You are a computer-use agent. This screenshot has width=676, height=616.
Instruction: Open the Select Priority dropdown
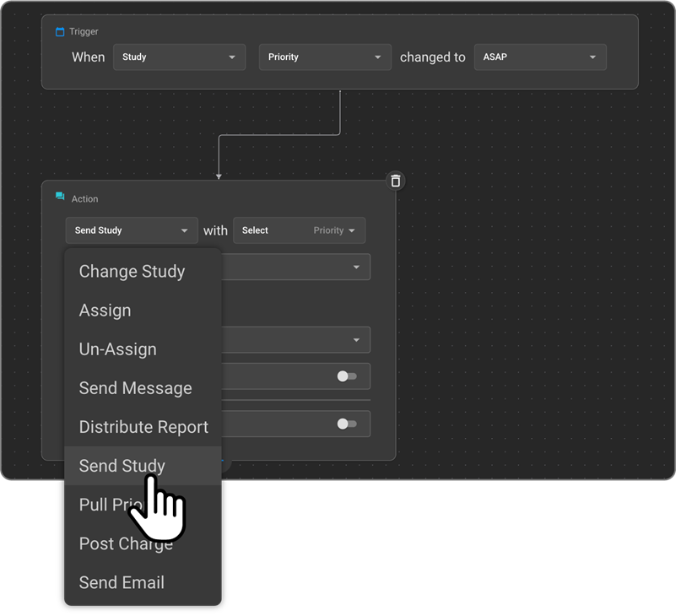click(299, 230)
